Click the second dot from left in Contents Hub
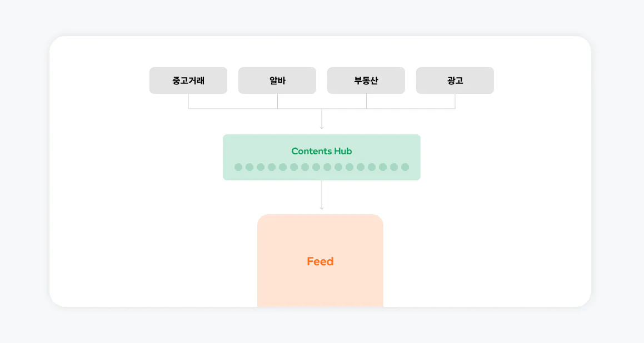The height and width of the screenshot is (343, 644). coord(249,167)
